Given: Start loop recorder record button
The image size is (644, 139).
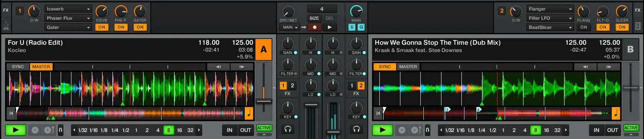Looking at the screenshot, I should [314, 27].
